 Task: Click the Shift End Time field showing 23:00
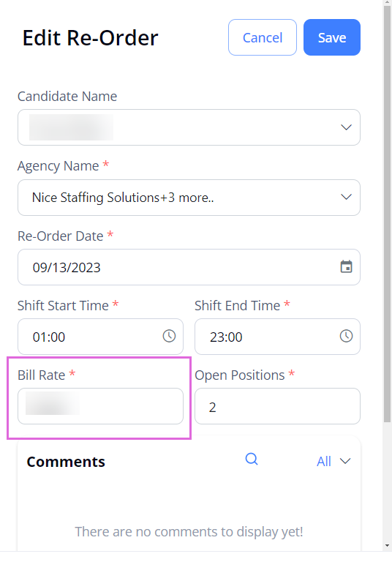point(277,337)
